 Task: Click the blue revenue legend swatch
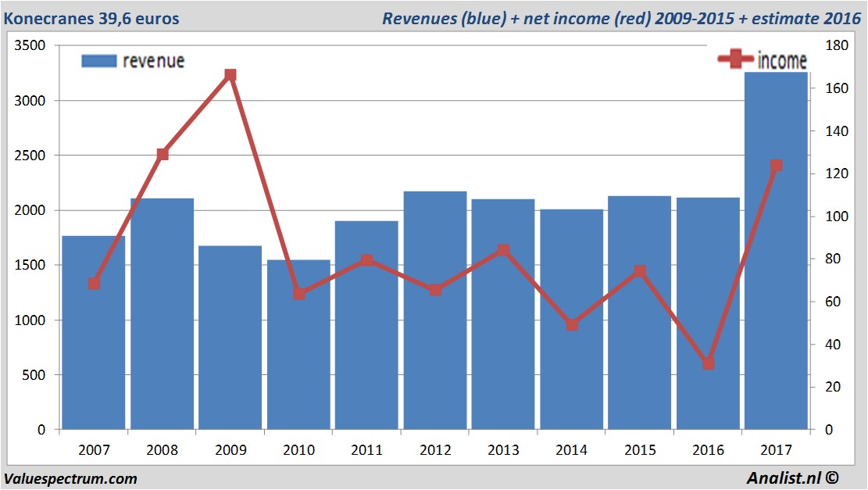click(x=98, y=61)
